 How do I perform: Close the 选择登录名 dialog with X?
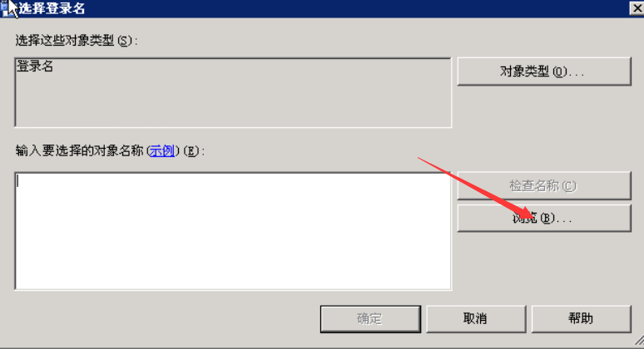pos(637,8)
